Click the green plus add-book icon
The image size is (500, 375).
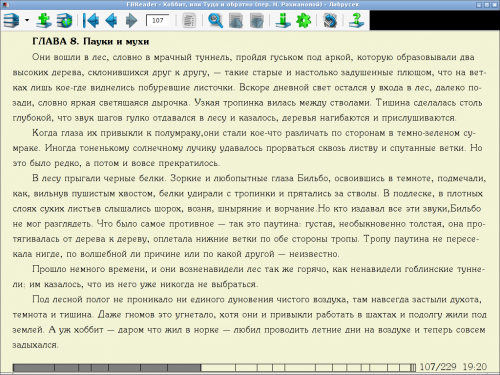coord(44,21)
